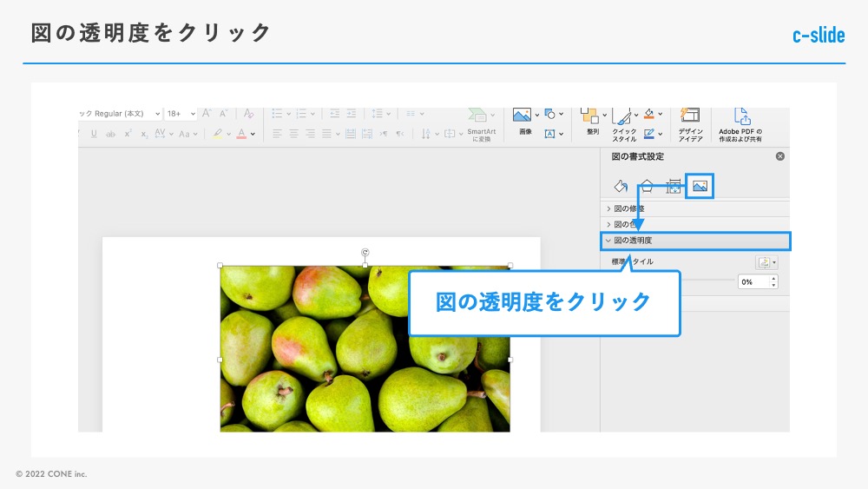Open font color dropdown arrow
This screenshot has width=868, height=489.
(253, 134)
